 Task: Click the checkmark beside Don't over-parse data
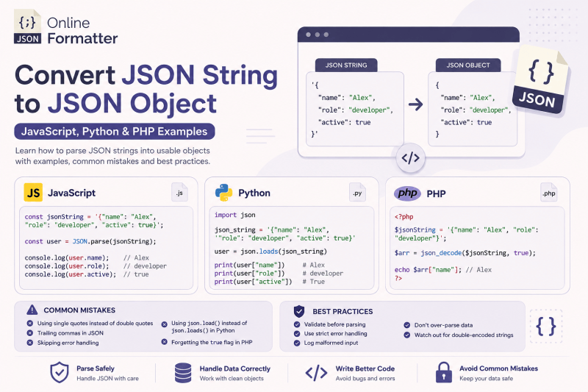pyautogui.click(x=407, y=325)
